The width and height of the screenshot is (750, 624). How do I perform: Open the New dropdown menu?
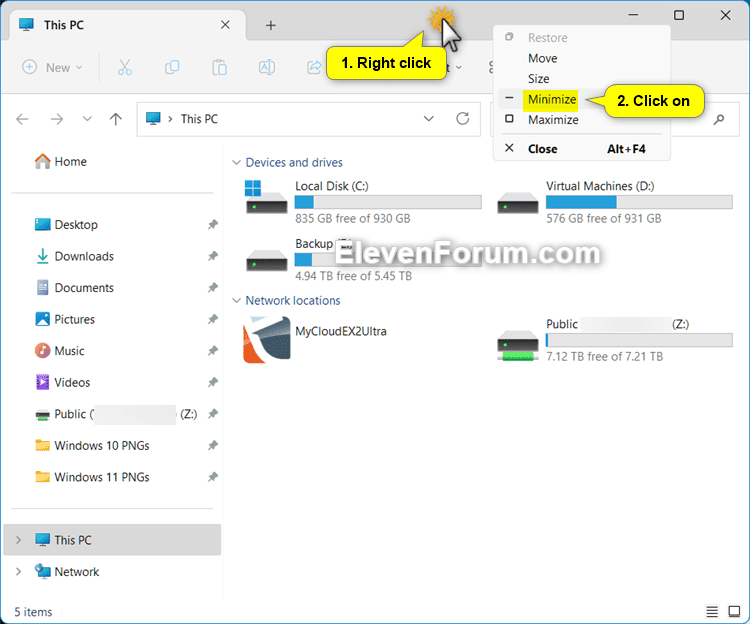[x=53, y=67]
